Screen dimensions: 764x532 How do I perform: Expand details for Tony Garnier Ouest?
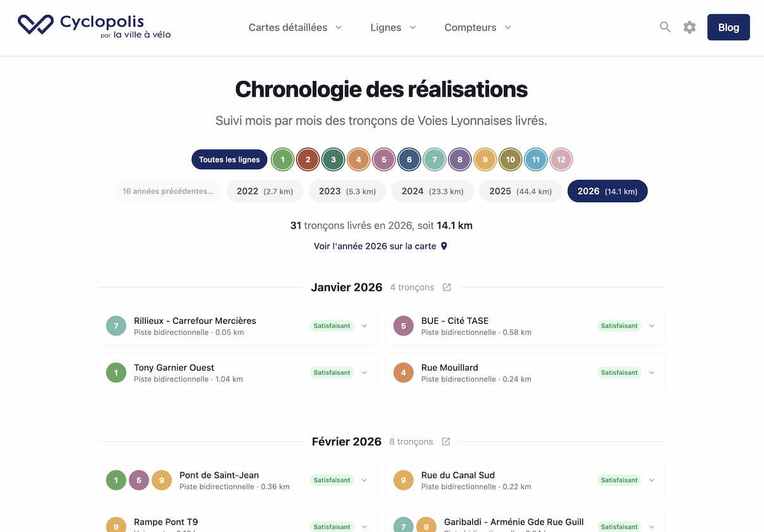pyautogui.click(x=364, y=373)
